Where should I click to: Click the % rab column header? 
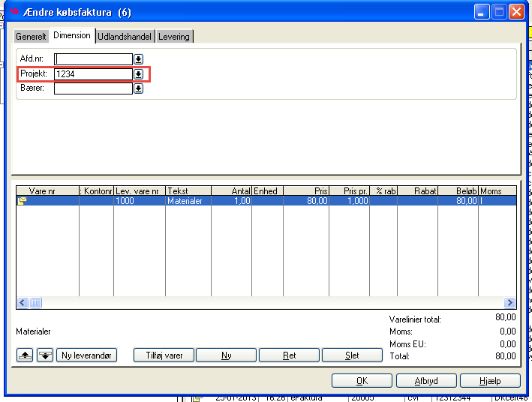point(383,191)
